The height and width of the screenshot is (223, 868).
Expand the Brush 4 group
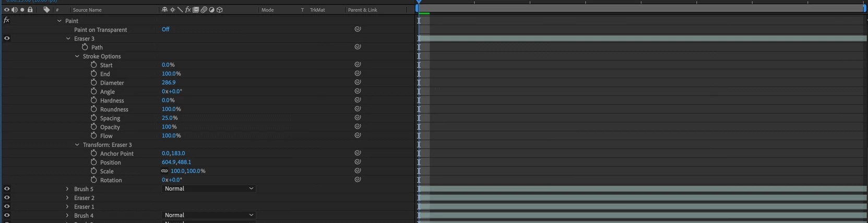pyautogui.click(x=67, y=215)
